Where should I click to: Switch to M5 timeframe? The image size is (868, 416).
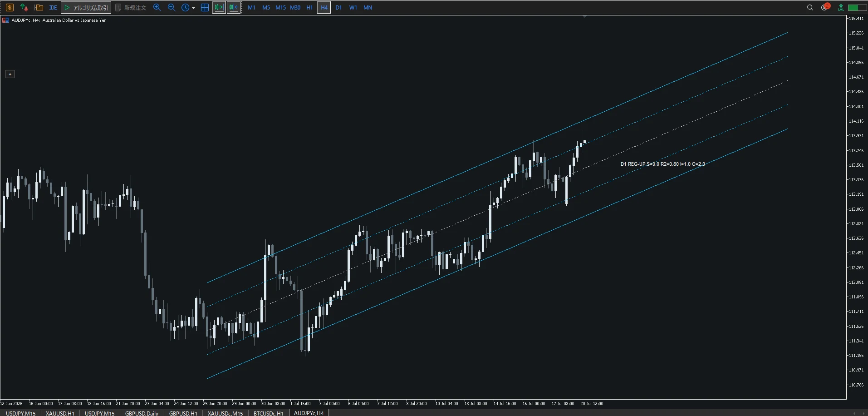pos(266,7)
